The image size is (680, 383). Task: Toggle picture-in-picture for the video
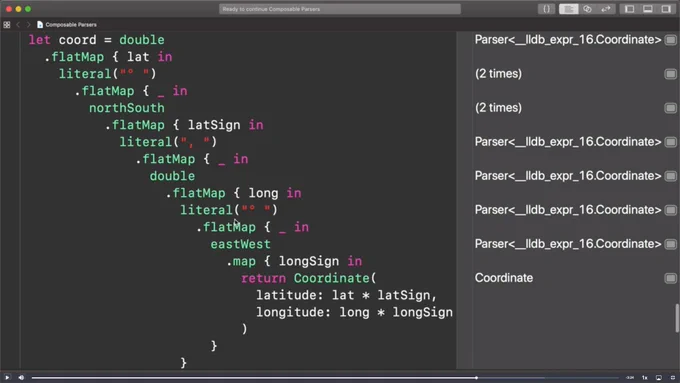click(659, 378)
